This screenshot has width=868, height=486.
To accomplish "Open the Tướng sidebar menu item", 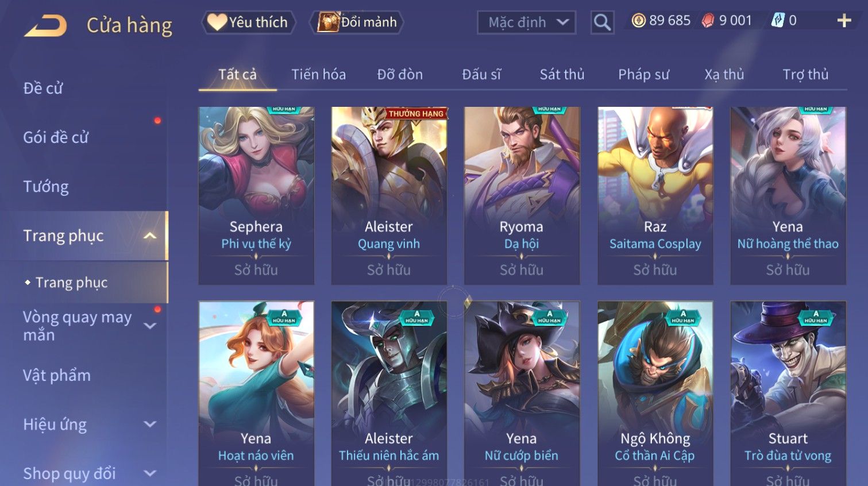I will pos(46,187).
